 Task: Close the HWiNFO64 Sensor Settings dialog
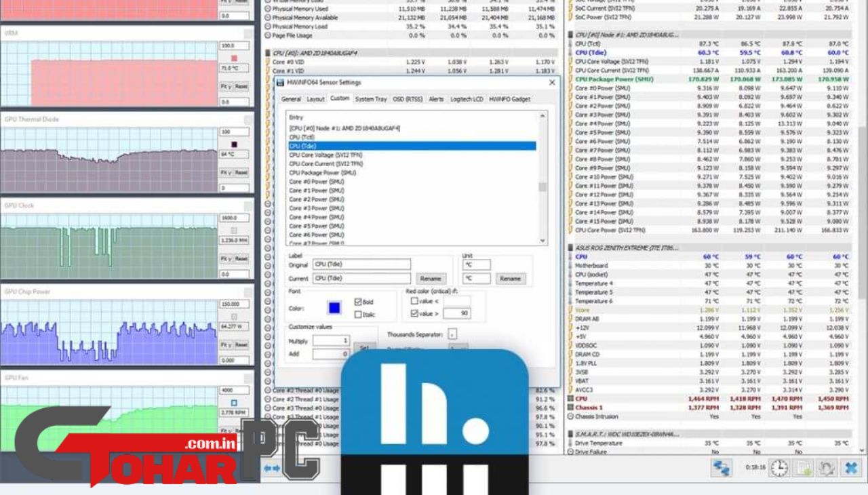click(x=552, y=82)
